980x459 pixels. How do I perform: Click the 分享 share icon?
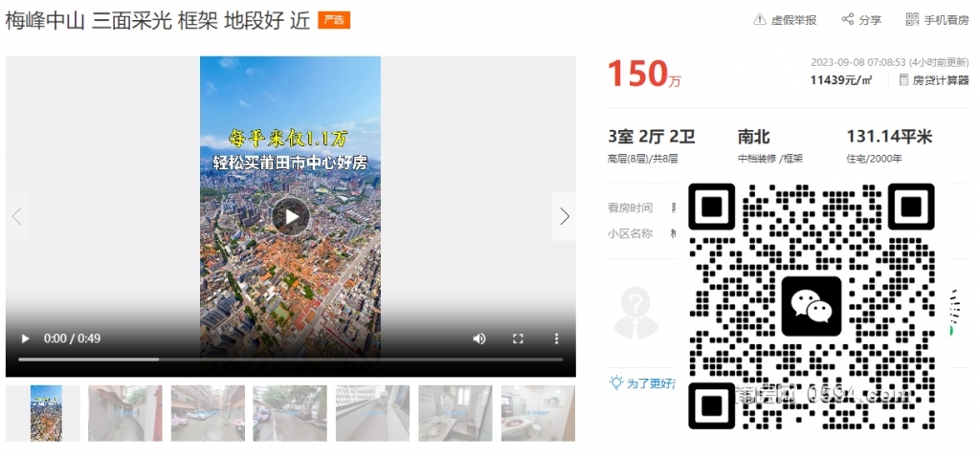[848, 19]
